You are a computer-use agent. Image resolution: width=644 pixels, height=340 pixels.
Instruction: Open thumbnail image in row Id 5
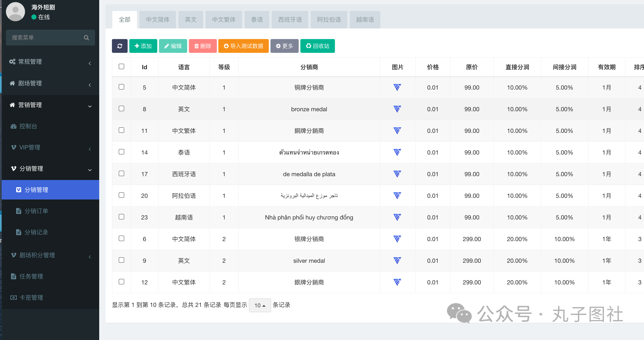coord(397,87)
